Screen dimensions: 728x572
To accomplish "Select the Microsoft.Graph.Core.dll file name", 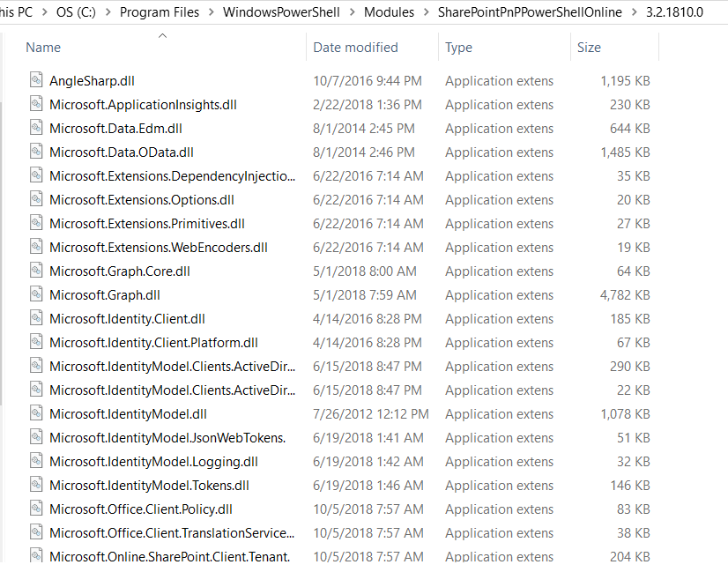I will point(120,271).
